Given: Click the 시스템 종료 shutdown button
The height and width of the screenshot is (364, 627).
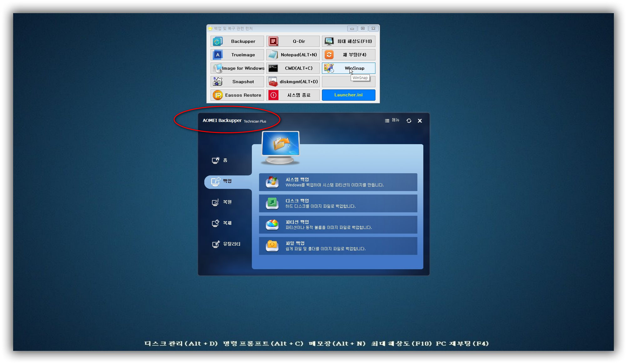Looking at the screenshot, I should click(293, 95).
